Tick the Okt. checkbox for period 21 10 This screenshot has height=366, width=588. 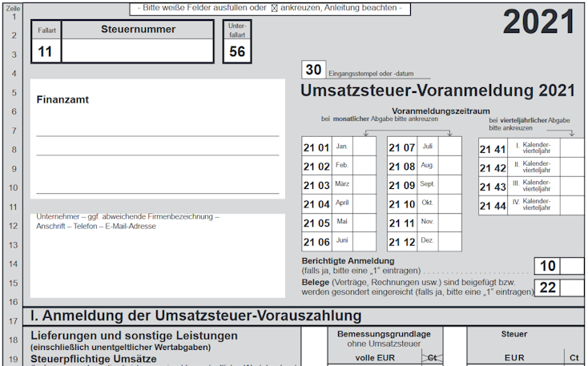click(450, 203)
